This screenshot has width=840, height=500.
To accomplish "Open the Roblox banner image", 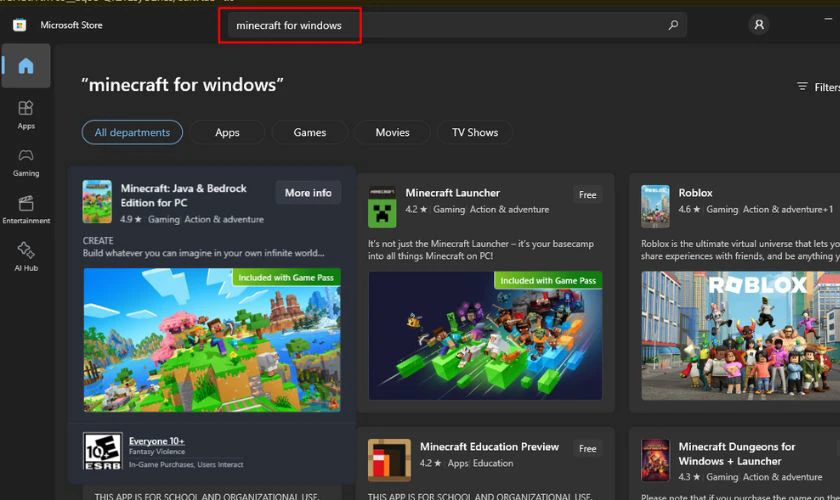I will (x=741, y=335).
